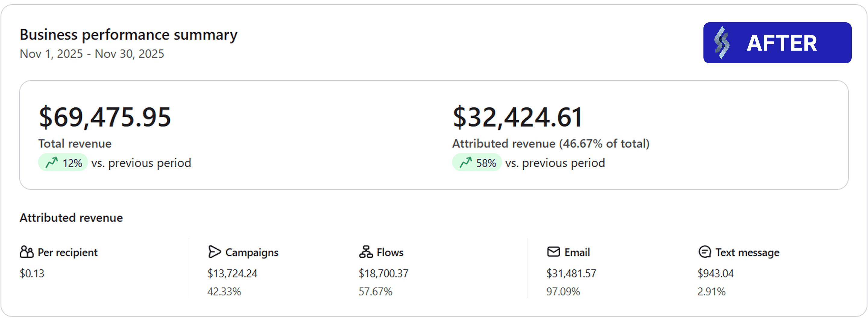Screen dimensions: 868x320
Task: Click the 57.67% flows share
Action: [375, 292]
